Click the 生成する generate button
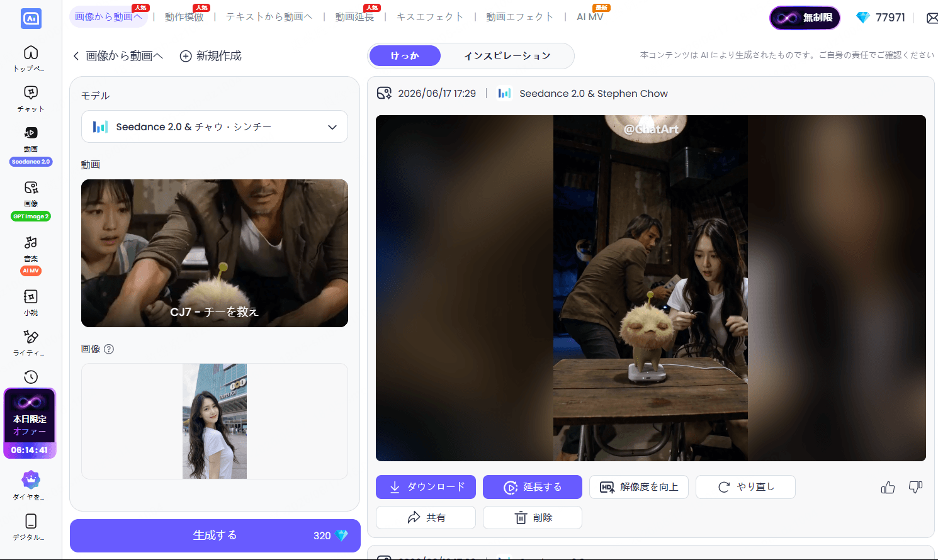938x560 pixels. point(215,535)
